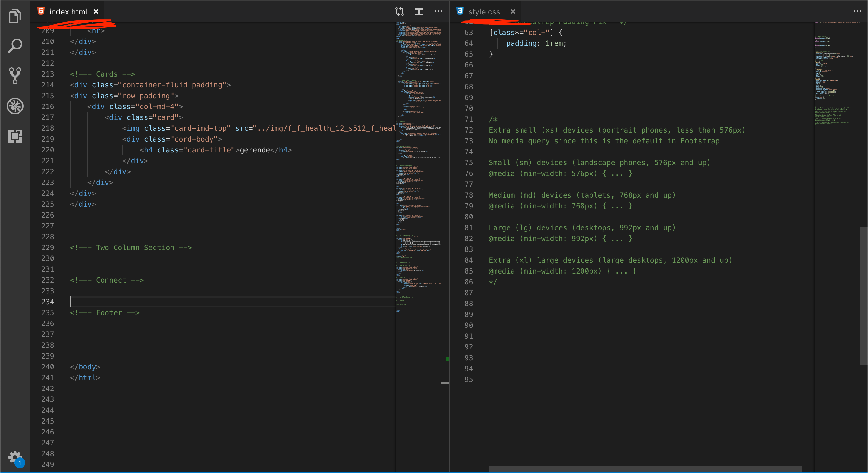The height and width of the screenshot is (473, 868).
Task: Click the comment opener on line 71
Action: (493, 119)
